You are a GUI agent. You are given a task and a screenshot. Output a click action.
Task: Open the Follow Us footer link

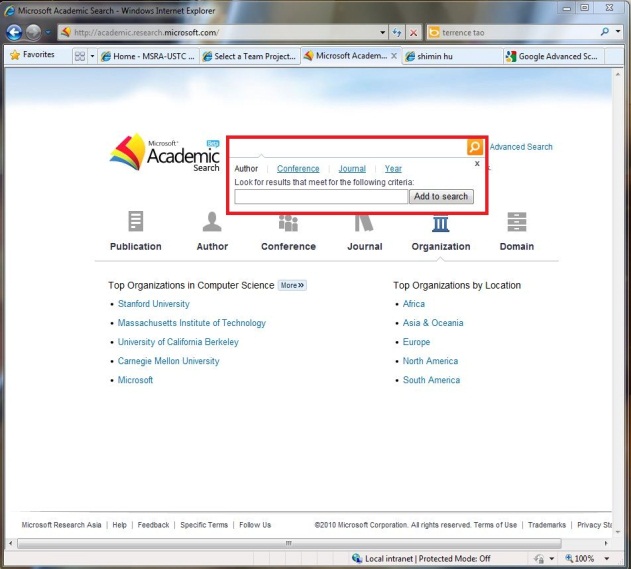tap(255, 525)
